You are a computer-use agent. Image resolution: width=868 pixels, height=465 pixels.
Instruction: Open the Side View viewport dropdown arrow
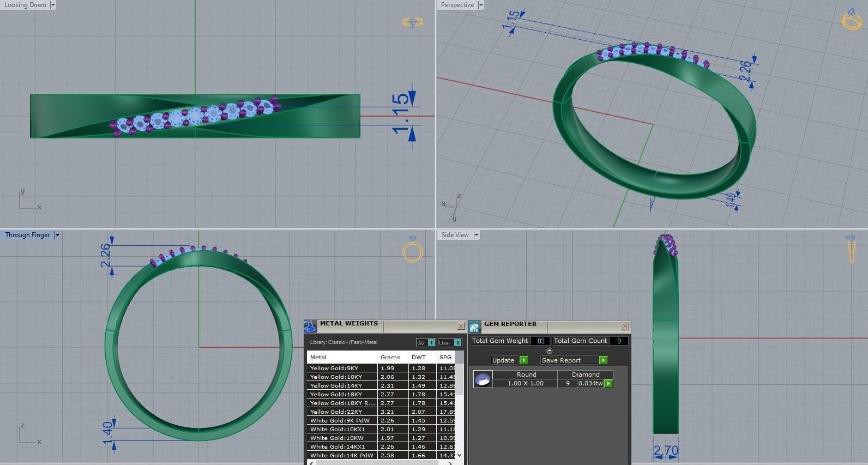coord(476,235)
